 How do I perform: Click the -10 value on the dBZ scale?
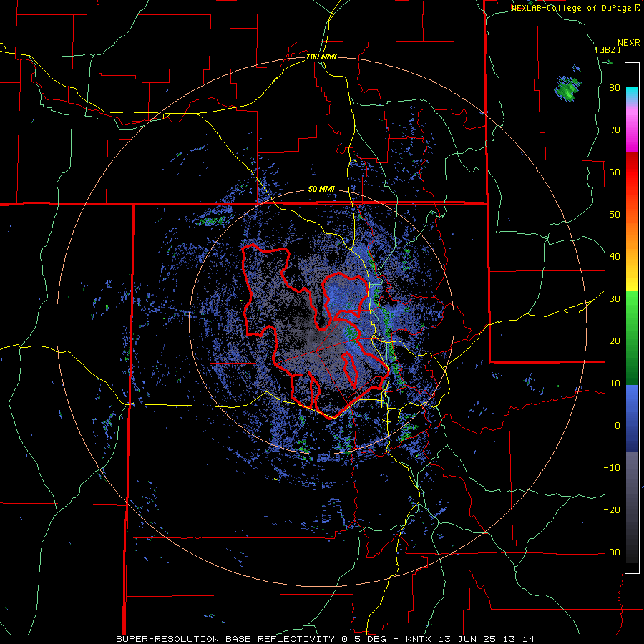[x=612, y=467]
